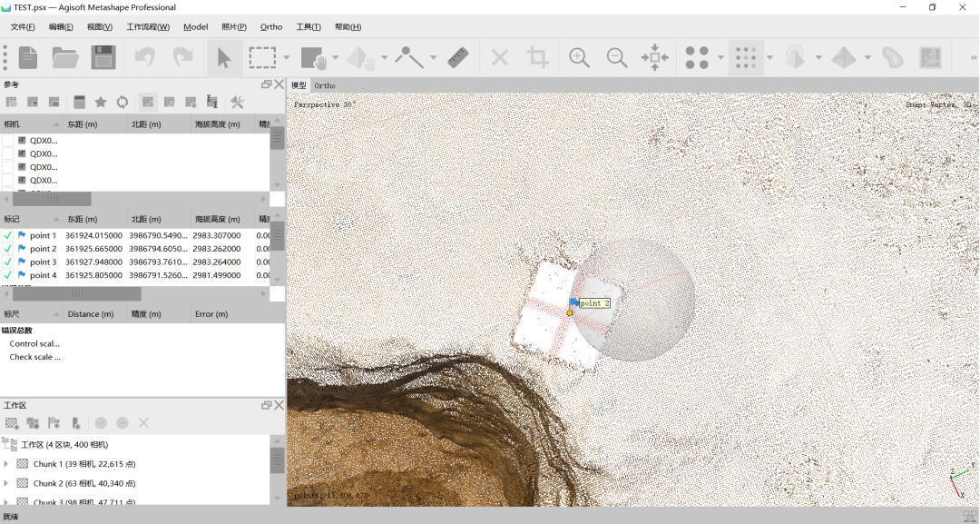
Task: Switch to the 模型 view tab
Action: pos(299,85)
